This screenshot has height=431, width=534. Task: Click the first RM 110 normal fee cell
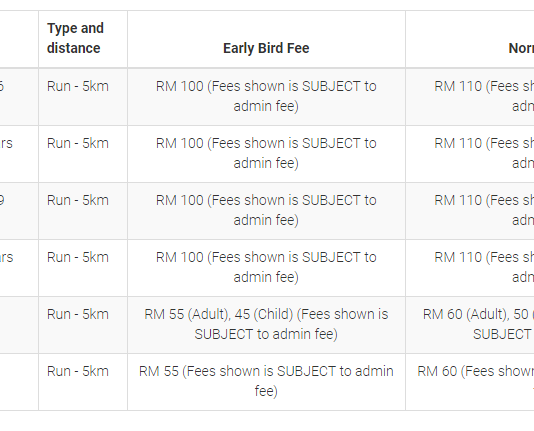[470, 97]
